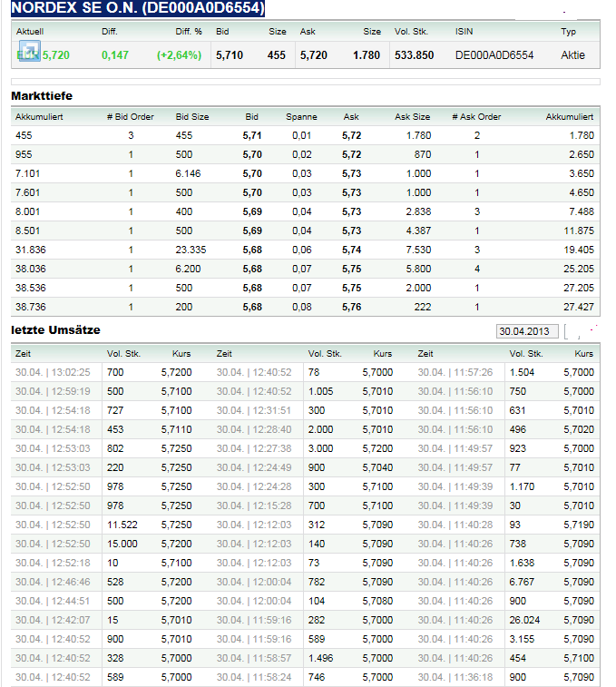
Task: Click trade volume 1.638 at 11:40:26
Action: pyautogui.click(x=522, y=563)
